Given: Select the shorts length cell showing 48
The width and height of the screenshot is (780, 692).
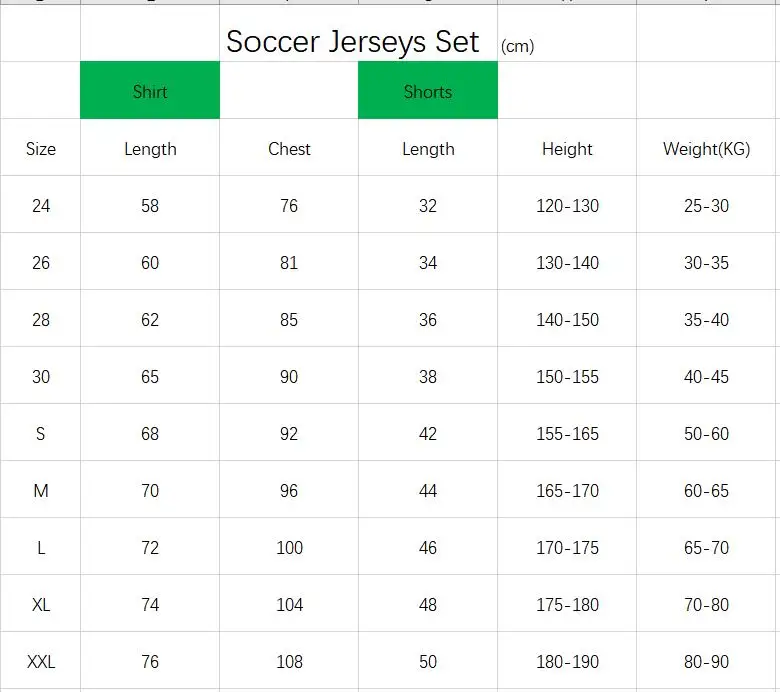Looking at the screenshot, I should [x=428, y=603].
